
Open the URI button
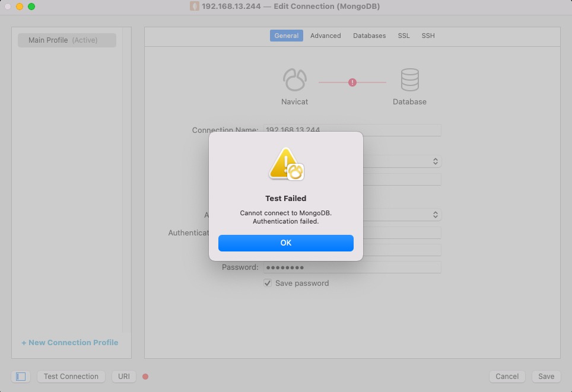123,377
